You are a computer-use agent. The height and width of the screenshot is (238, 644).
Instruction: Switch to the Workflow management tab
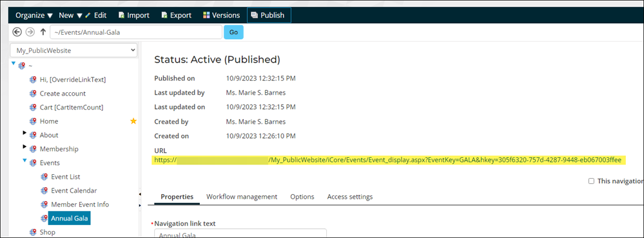tap(242, 197)
